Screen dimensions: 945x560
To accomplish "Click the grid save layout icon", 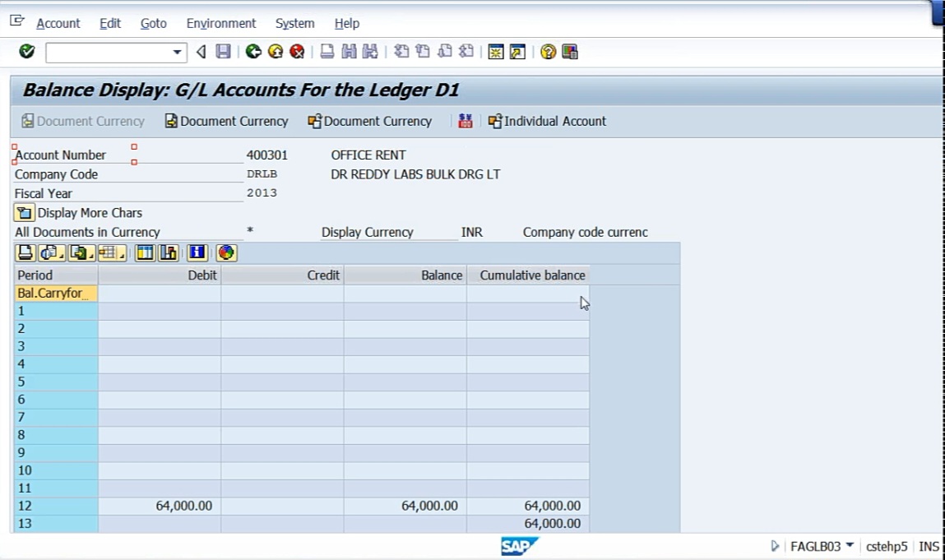I will click(168, 252).
